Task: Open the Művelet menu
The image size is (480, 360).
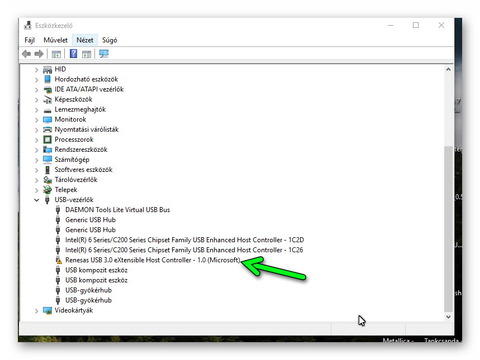Action: [x=55, y=40]
